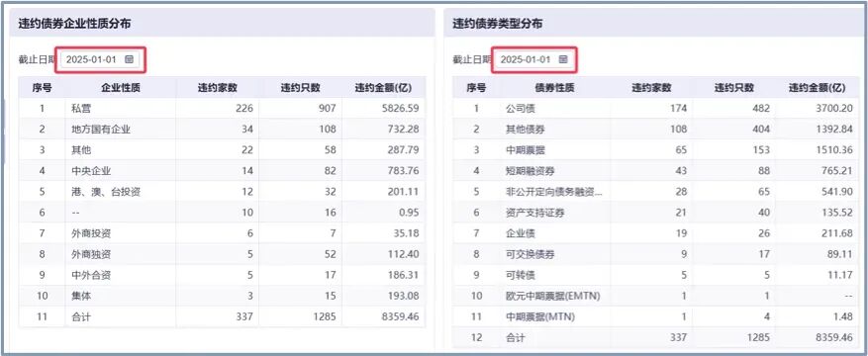Click the 35.18 amount for 外商投资
The height and width of the screenshot is (356, 868).
pyautogui.click(x=407, y=233)
